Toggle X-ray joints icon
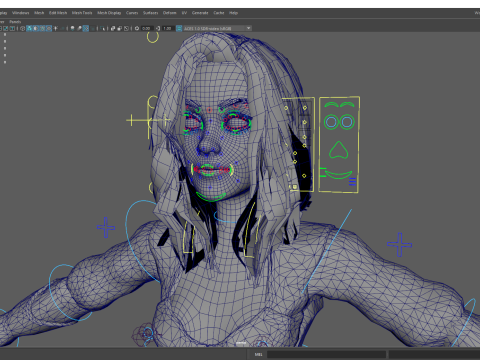Image resolution: width=480 pixels, height=360 pixels. pos(126,28)
